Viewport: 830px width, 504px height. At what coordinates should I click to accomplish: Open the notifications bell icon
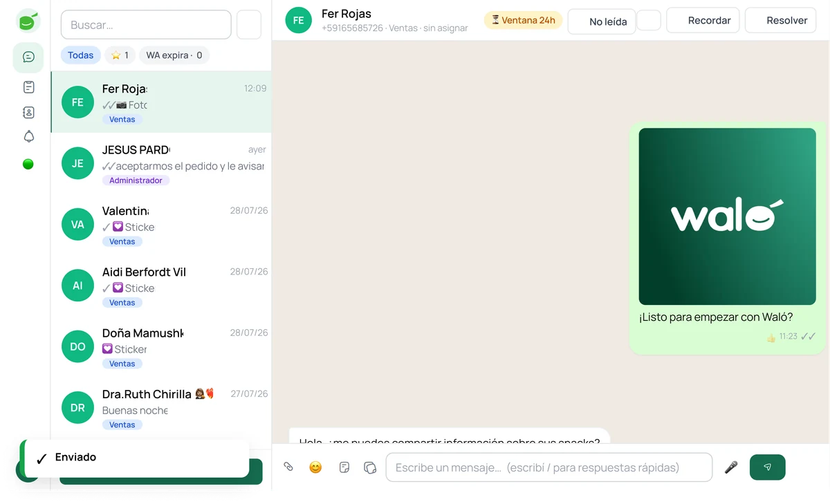(x=28, y=137)
